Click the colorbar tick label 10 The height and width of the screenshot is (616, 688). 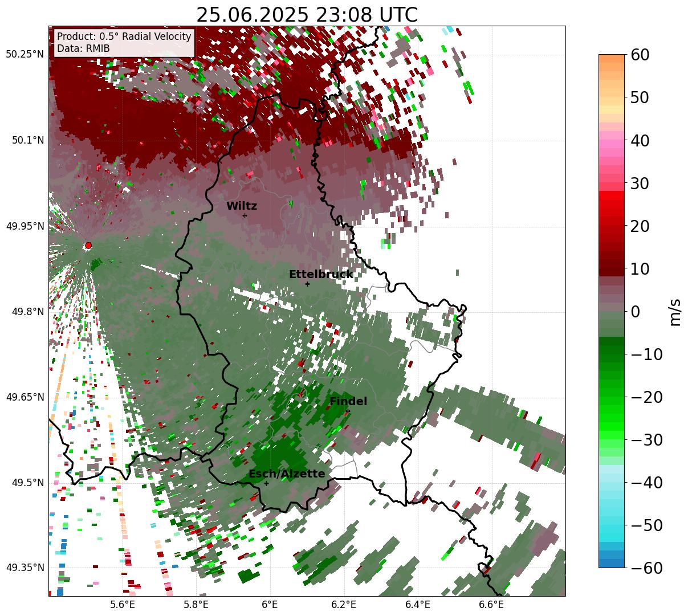click(x=640, y=268)
